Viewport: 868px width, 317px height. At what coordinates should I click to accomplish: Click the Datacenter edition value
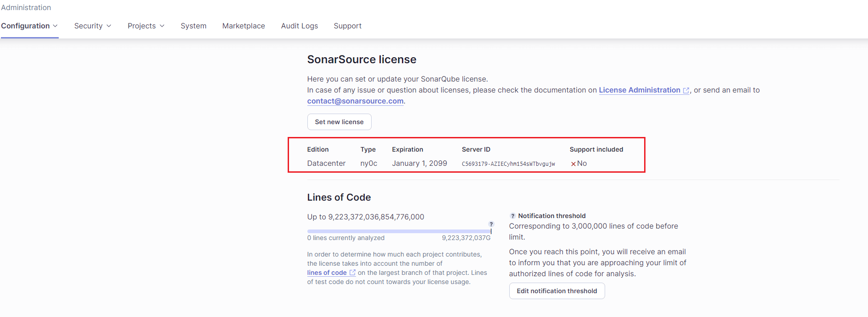(326, 163)
